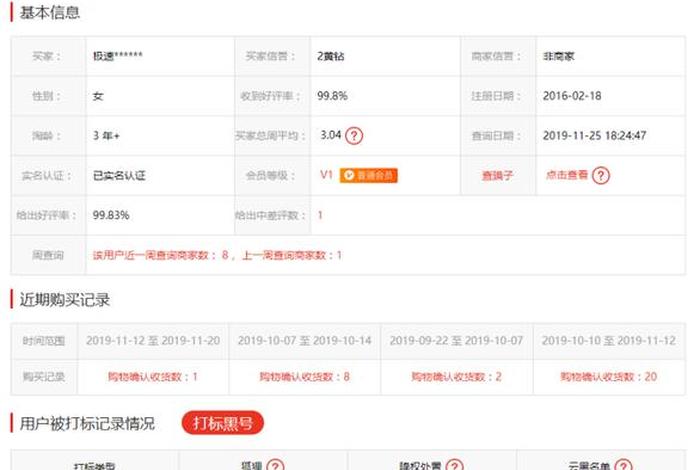700x470 pixels.
Task: Click the weekly merchant query count text
Action: pos(217,255)
